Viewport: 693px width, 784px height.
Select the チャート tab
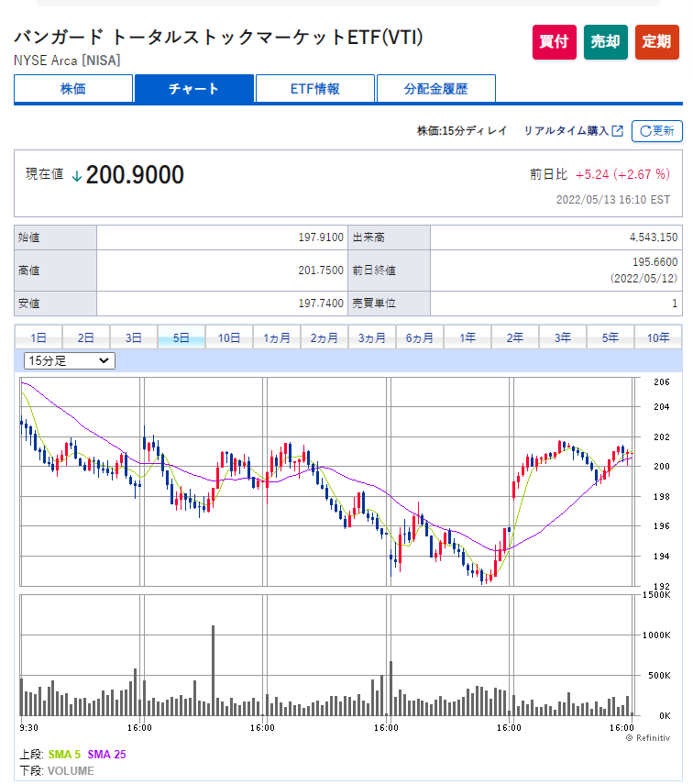click(x=194, y=89)
